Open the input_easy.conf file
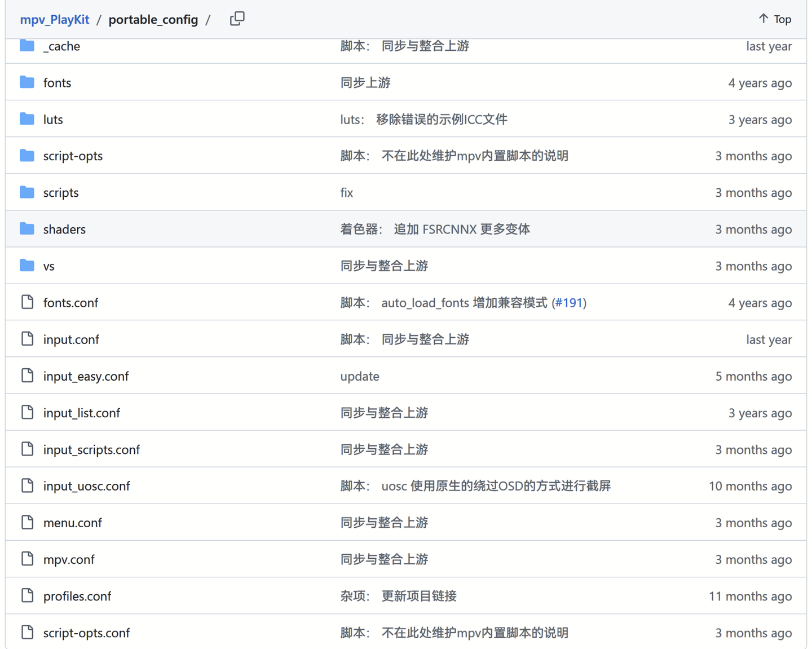The width and height of the screenshot is (812, 649). tap(86, 376)
